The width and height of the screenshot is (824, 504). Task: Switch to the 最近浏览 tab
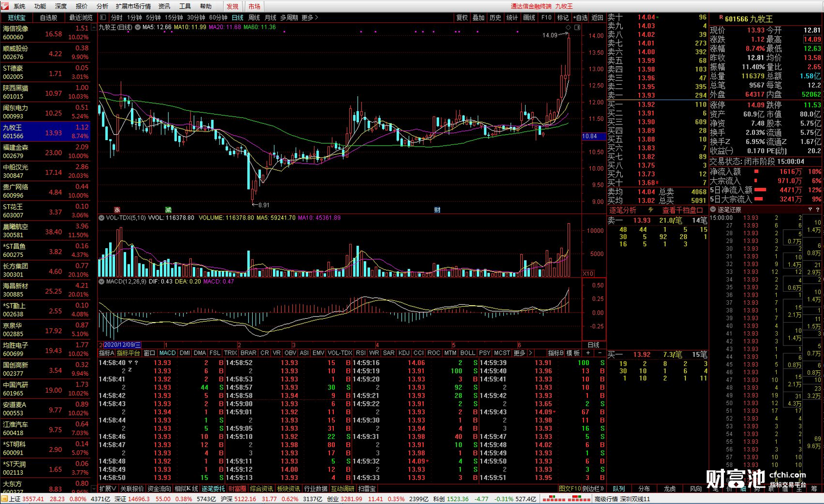coord(80,17)
